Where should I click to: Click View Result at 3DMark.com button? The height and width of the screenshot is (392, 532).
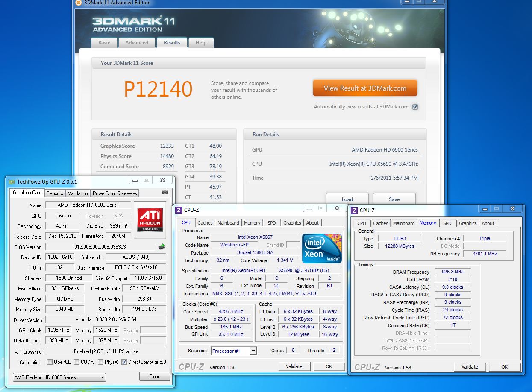(365, 88)
